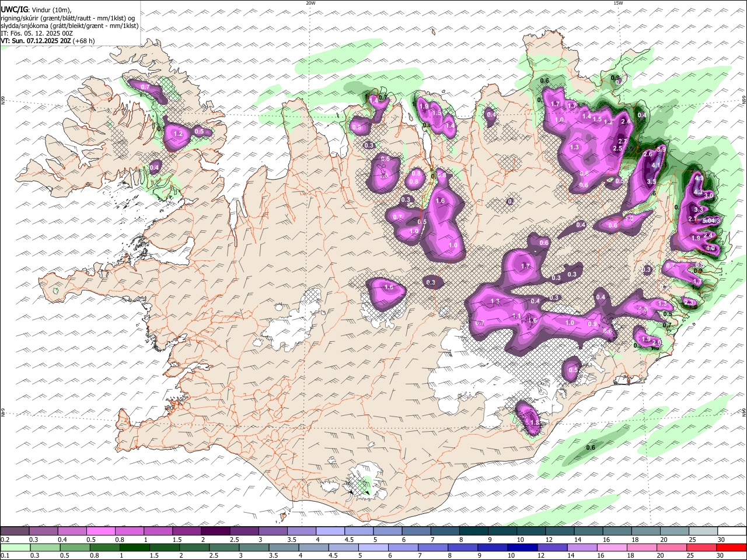Select the bright pink swatch between 0.5 and 0.8
The image size is (747, 560).
click(x=101, y=531)
